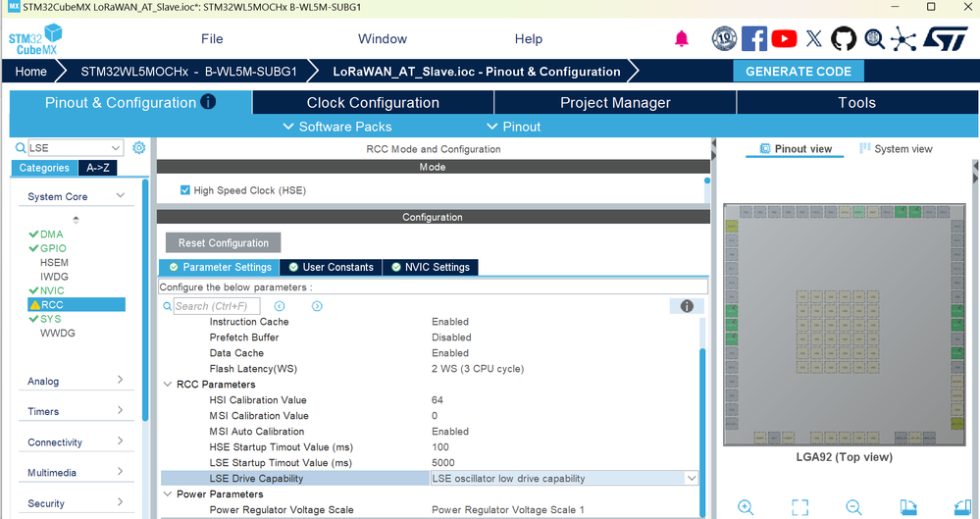Click the parameter Search (Ctrl+F) field

(216, 306)
